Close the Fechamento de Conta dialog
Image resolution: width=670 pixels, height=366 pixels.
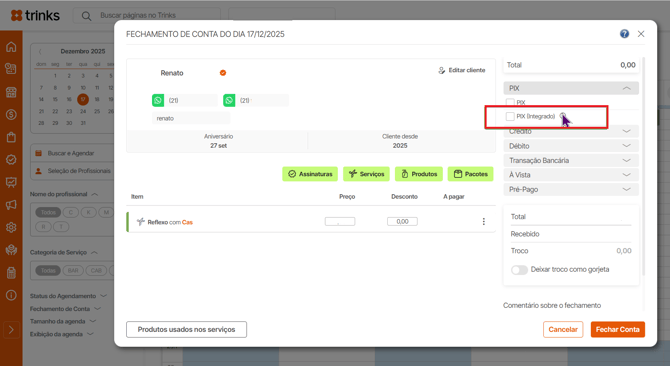coord(641,34)
